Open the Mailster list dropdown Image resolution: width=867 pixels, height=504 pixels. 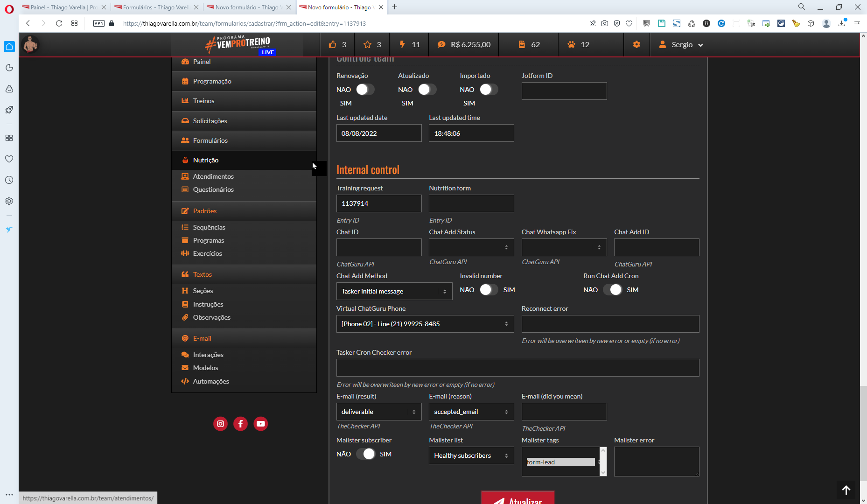(x=471, y=455)
